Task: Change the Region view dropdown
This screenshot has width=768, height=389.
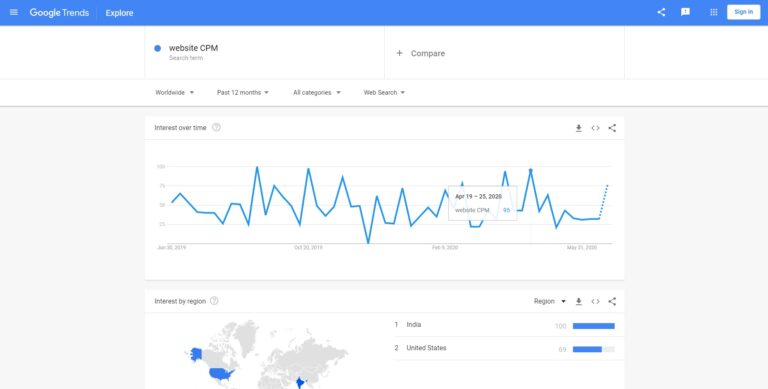Action: [550, 301]
